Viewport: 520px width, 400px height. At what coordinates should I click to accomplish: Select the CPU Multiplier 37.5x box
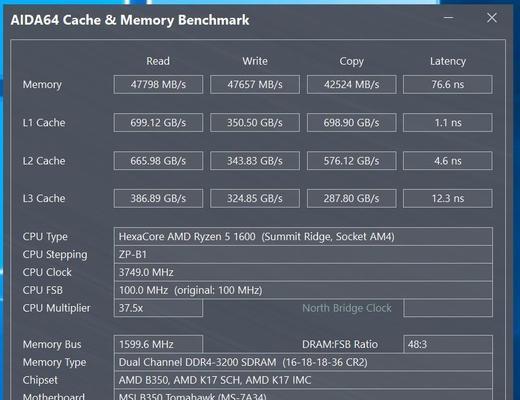(x=158, y=308)
